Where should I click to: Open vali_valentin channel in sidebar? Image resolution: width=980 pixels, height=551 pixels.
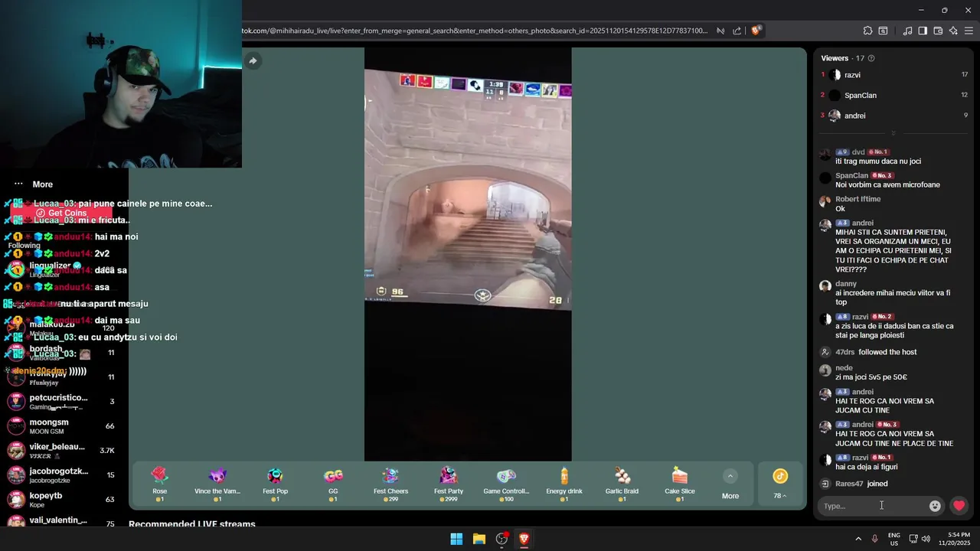60,522
